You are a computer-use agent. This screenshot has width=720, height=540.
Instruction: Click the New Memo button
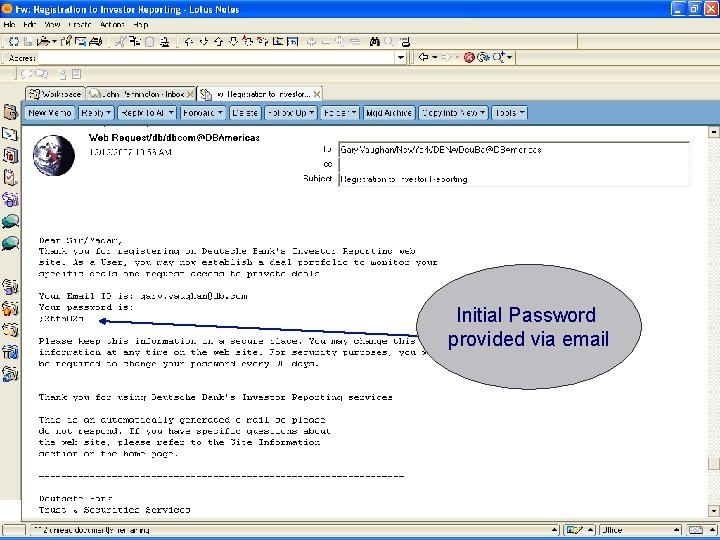point(50,112)
